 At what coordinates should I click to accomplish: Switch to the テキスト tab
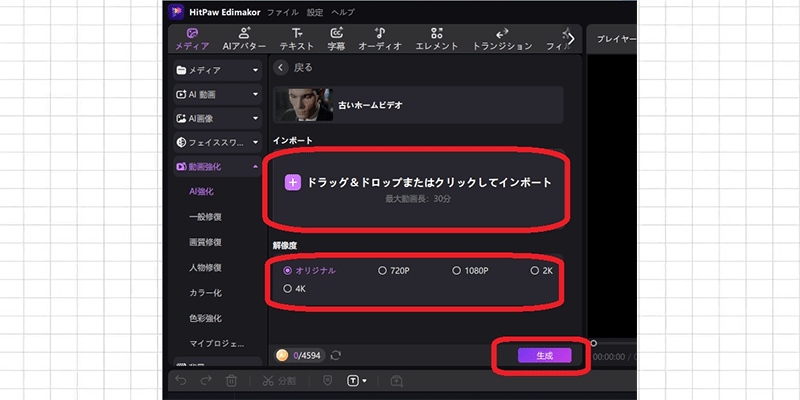(x=296, y=39)
